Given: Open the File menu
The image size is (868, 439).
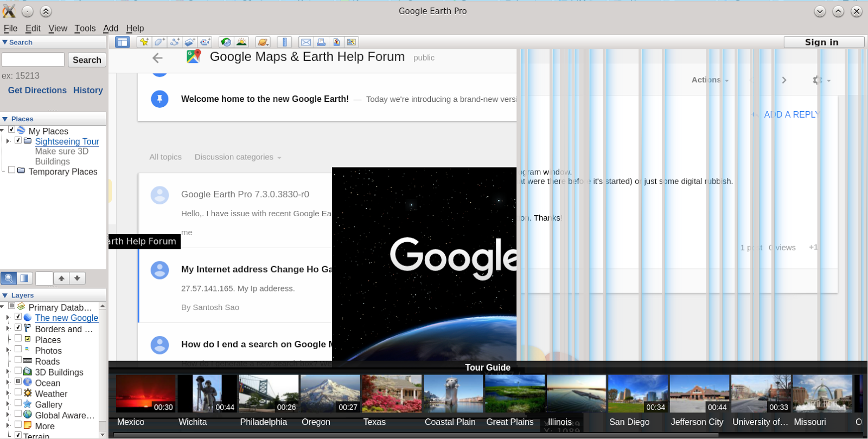Looking at the screenshot, I should [10, 28].
